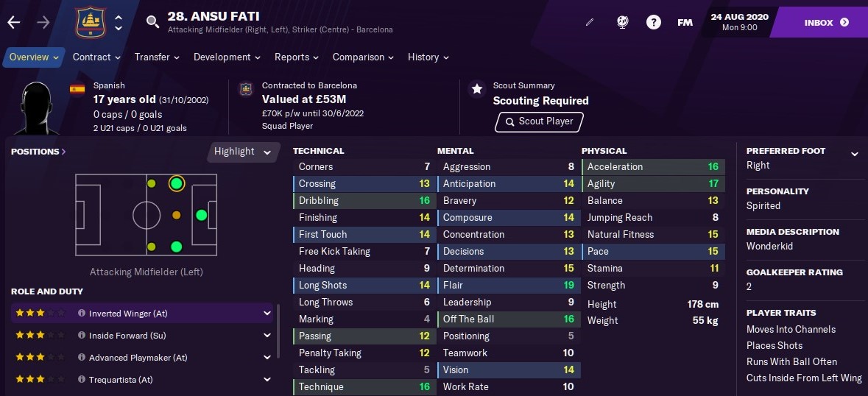Expand the Inverted Winger (At) role
The image size is (868, 396).
267,313
